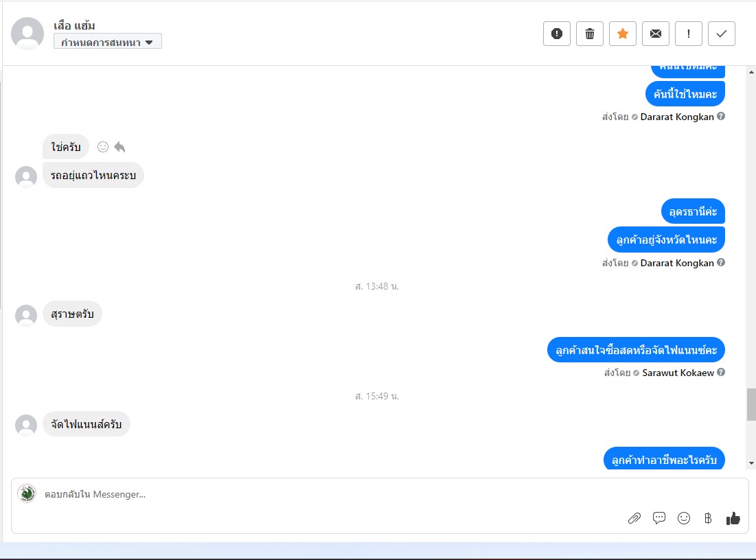Viewport: 756px width, 560px height.
Task: Mark conversation as spam with exclamation circle icon
Action: [556, 34]
